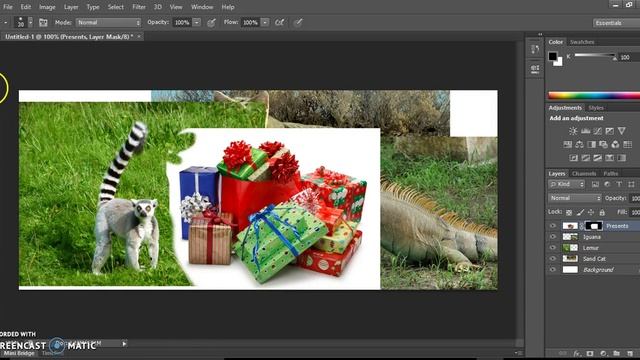This screenshot has height=360, width=640.
Task: Add a Posterize adjustment
Action: [x=585, y=158]
